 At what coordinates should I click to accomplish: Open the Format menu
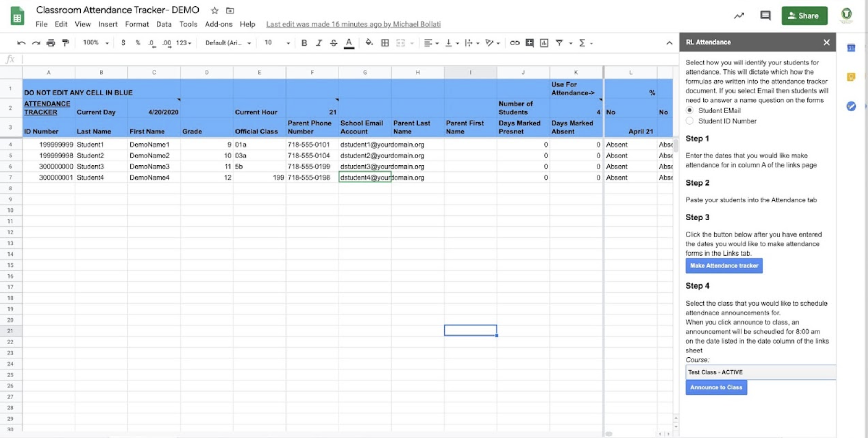click(x=137, y=24)
